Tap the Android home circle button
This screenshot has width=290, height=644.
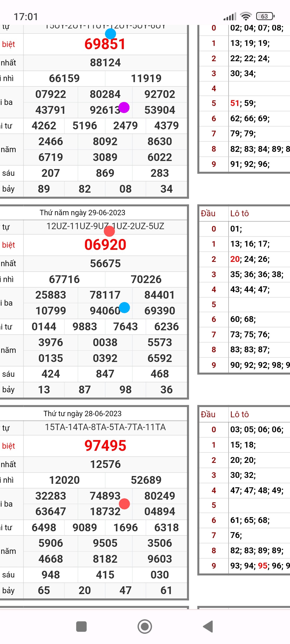point(145,627)
